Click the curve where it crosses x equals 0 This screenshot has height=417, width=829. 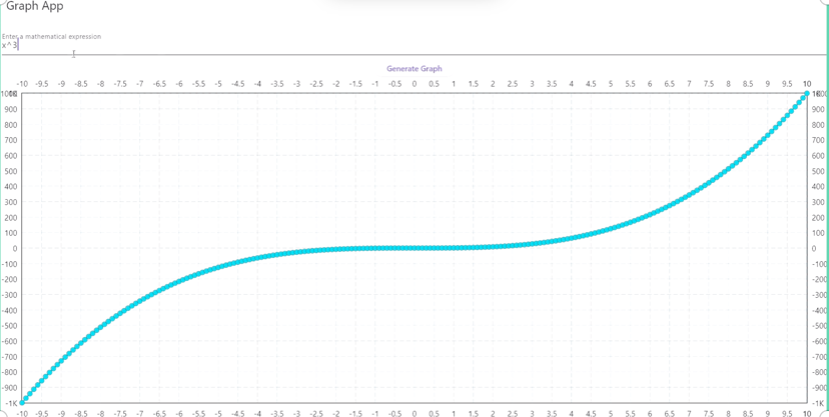[414, 248]
